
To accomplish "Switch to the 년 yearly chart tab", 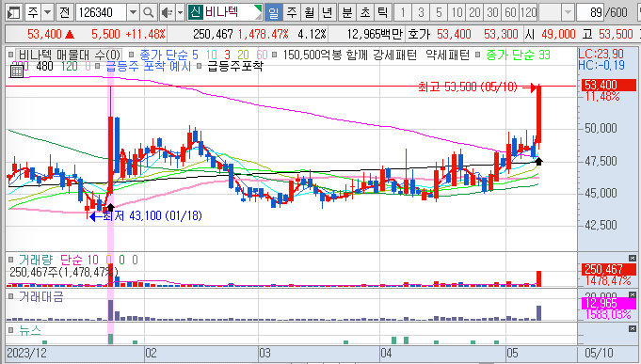I will [328, 12].
